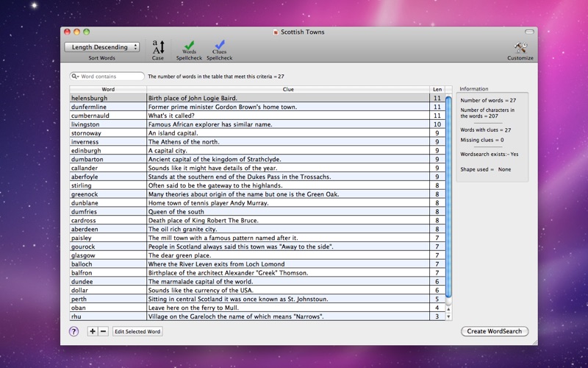Run Words Spellcheck

tap(189, 47)
